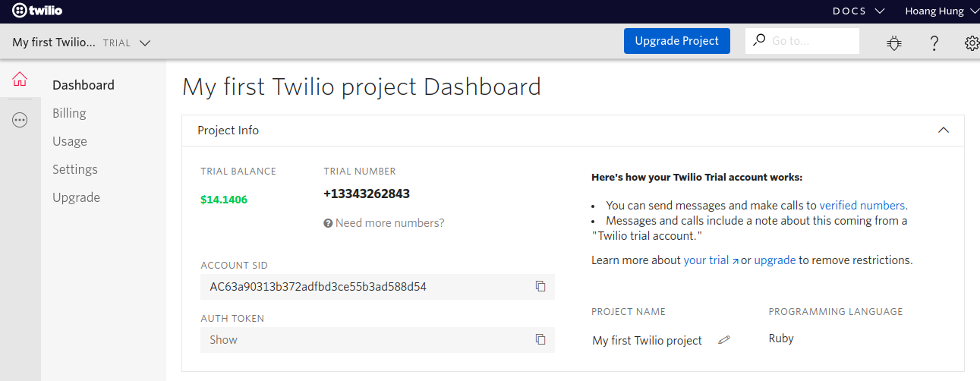Copy the Account SID value

[540, 286]
